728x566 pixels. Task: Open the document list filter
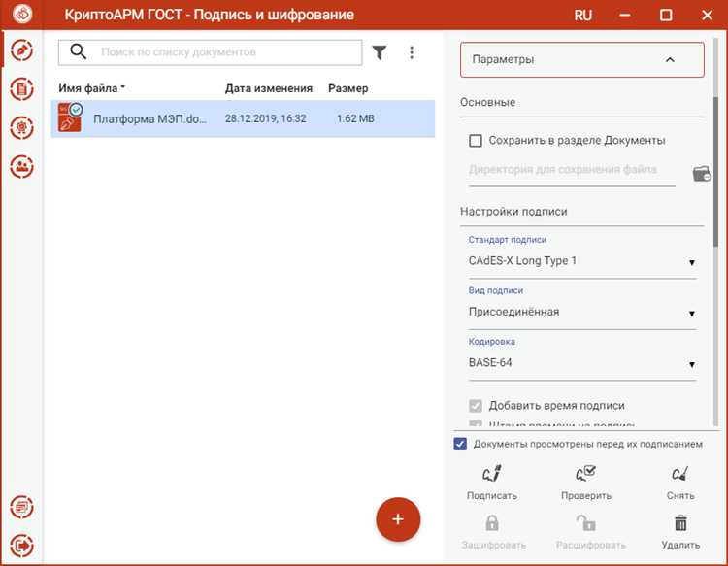click(380, 52)
